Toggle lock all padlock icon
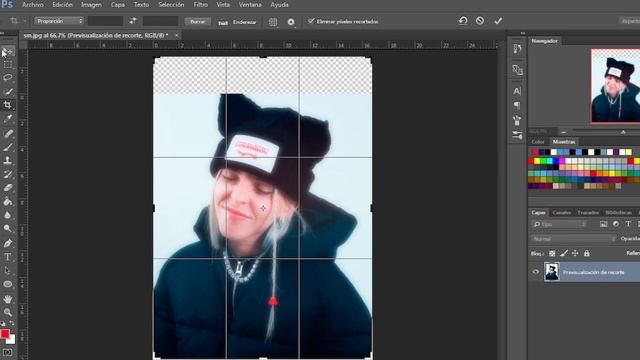640x360 pixels. 587,253
